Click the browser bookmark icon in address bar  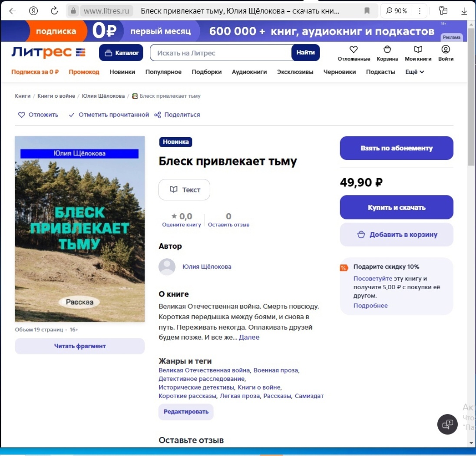click(x=367, y=11)
